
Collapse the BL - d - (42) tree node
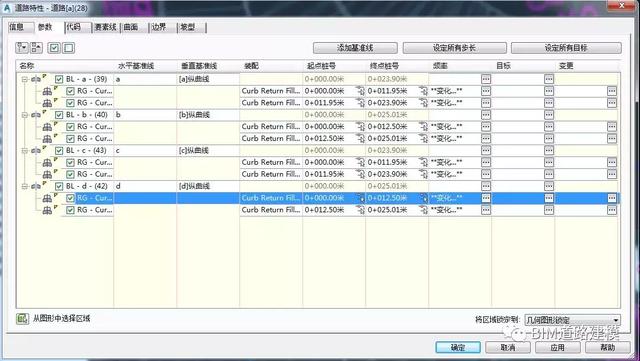[x=24, y=186]
